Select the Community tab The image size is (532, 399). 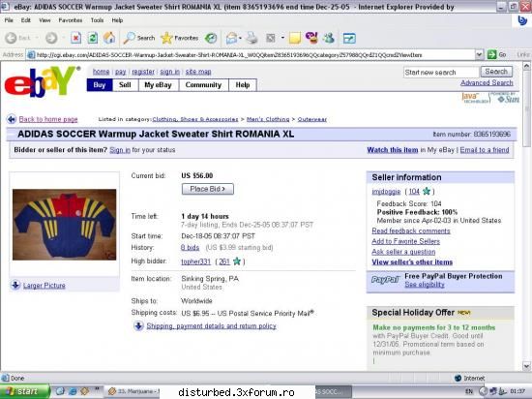coord(203,85)
